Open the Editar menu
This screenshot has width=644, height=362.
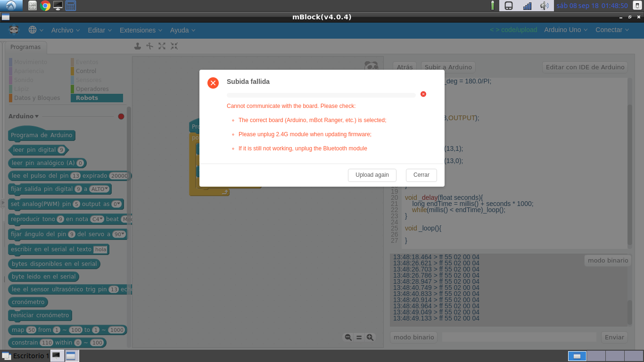click(99, 30)
